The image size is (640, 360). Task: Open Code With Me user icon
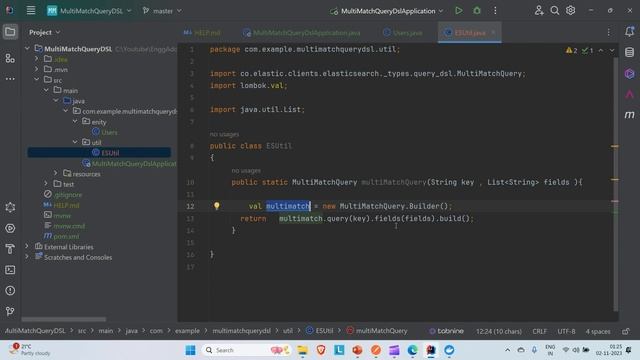[539, 11]
